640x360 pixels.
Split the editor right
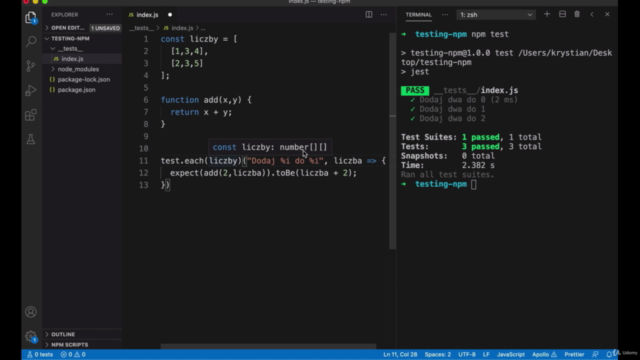[369, 14]
